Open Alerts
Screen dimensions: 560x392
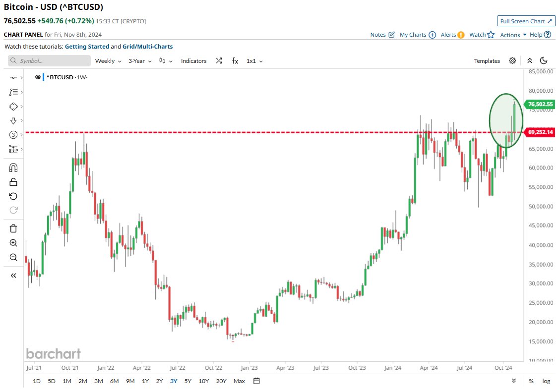pyautogui.click(x=452, y=35)
